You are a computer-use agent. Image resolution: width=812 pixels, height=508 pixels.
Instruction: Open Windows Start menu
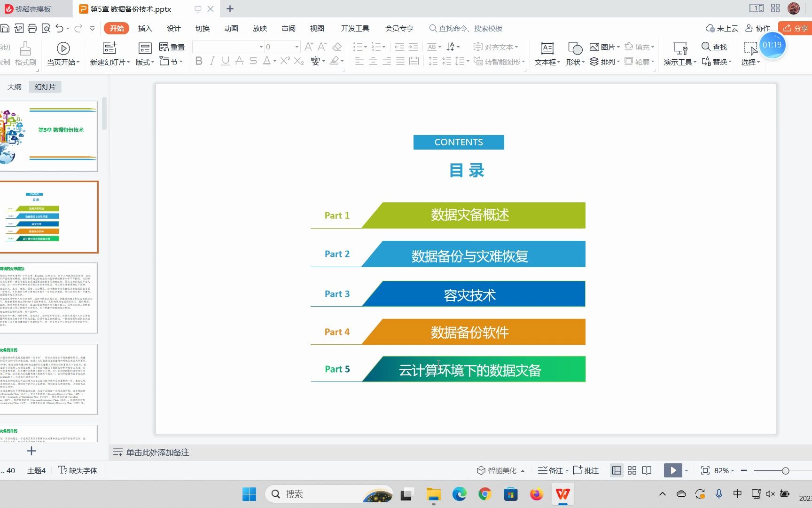pyautogui.click(x=249, y=494)
